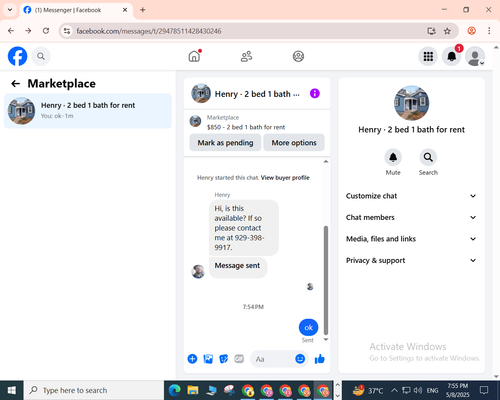Screen dimensions: 500x400
Task: Click the 'ok' sent message bubble
Action: (308, 327)
